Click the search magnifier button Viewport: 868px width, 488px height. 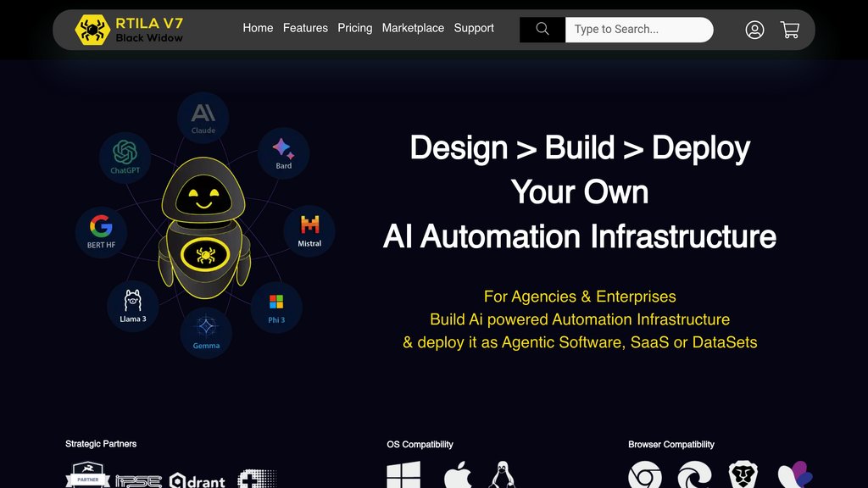pyautogui.click(x=542, y=30)
